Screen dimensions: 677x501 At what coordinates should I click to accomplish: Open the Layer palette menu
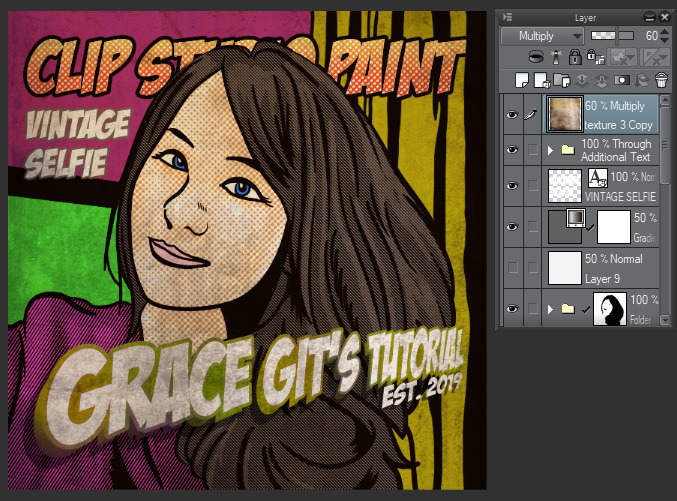point(507,17)
